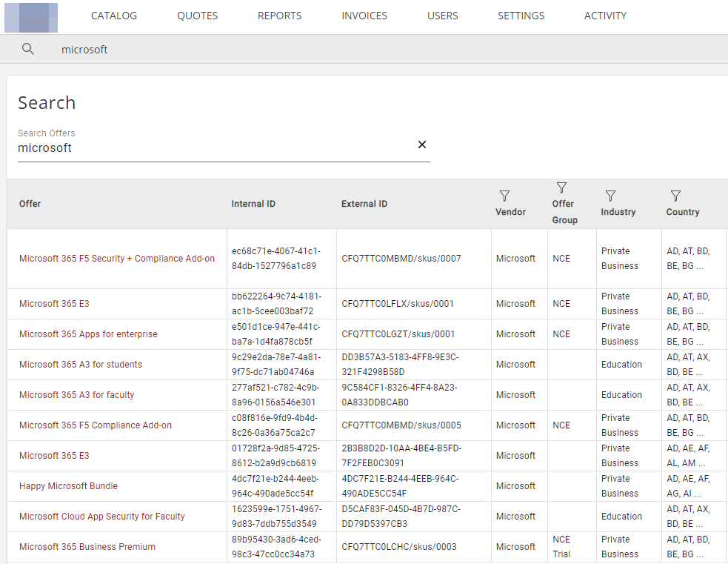The image size is (728, 564).
Task: Open the Industry column filter
Action: click(610, 196)
